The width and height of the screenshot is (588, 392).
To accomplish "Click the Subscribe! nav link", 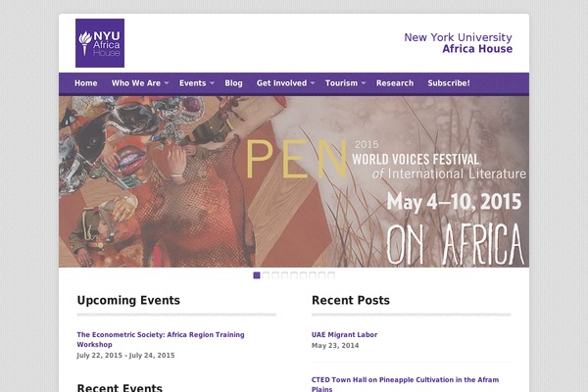I will [449, 83].
